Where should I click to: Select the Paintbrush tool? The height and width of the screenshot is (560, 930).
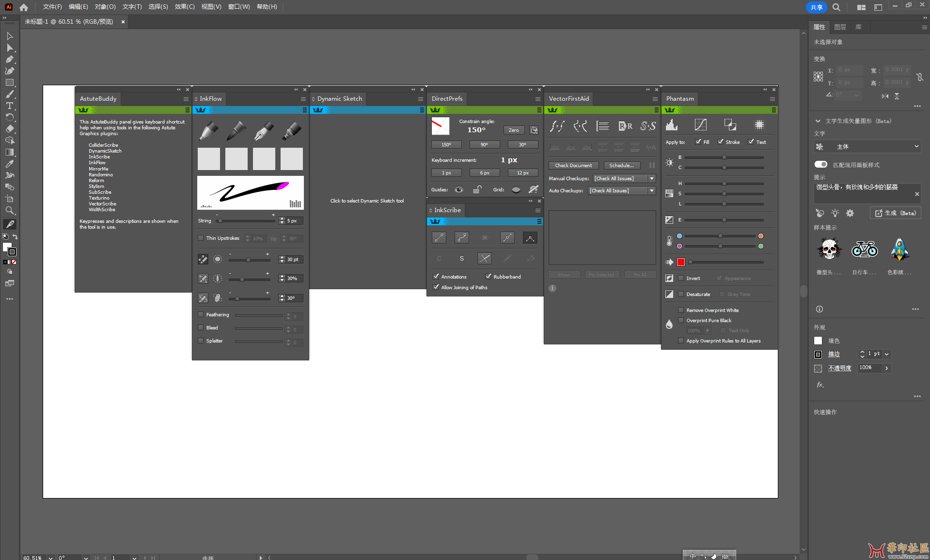tap(10, 94)
